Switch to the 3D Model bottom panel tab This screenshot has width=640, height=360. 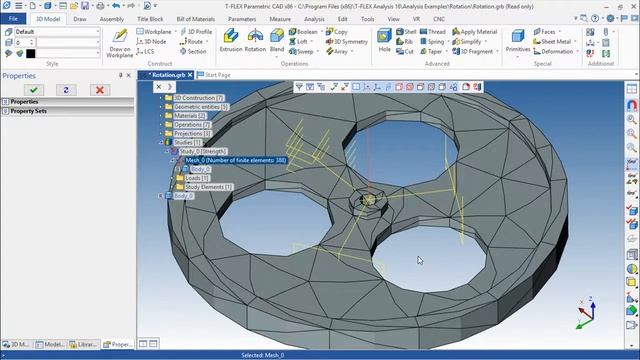pos(16,344)
